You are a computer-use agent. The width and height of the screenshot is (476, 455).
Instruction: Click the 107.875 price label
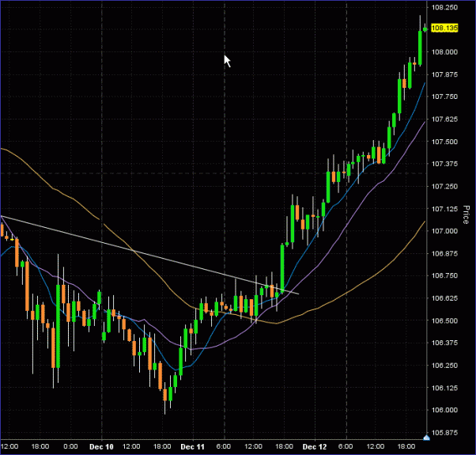444,74
